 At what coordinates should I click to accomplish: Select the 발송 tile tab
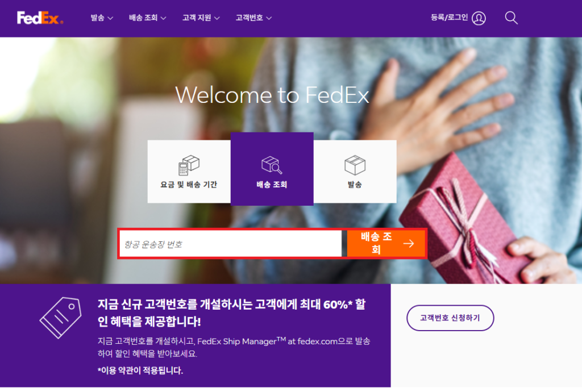(x=355, y=172)
